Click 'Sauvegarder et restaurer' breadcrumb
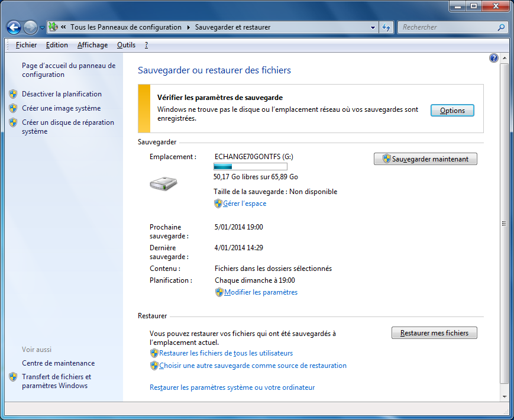The height and width of the screenshot is (420, 514). pyautogui.click(x=232, y=27)
